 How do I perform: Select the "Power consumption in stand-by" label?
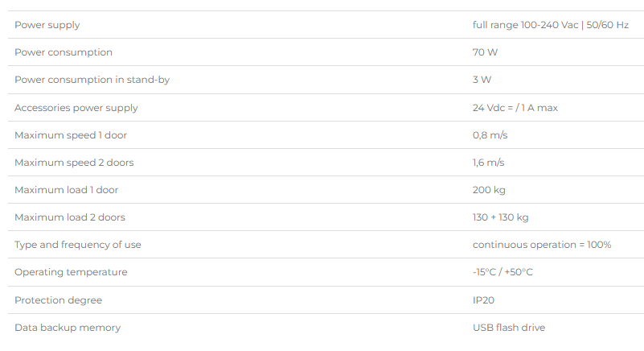pyautogui.click(x=92, y=80)
